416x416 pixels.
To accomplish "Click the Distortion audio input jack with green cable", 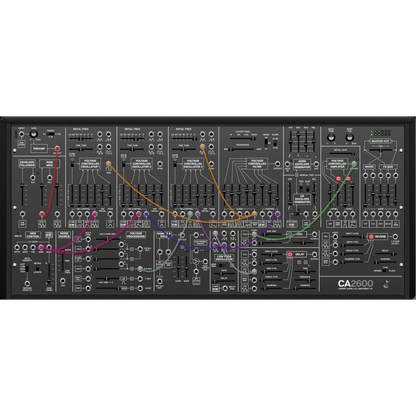I will tap(254, 234).
